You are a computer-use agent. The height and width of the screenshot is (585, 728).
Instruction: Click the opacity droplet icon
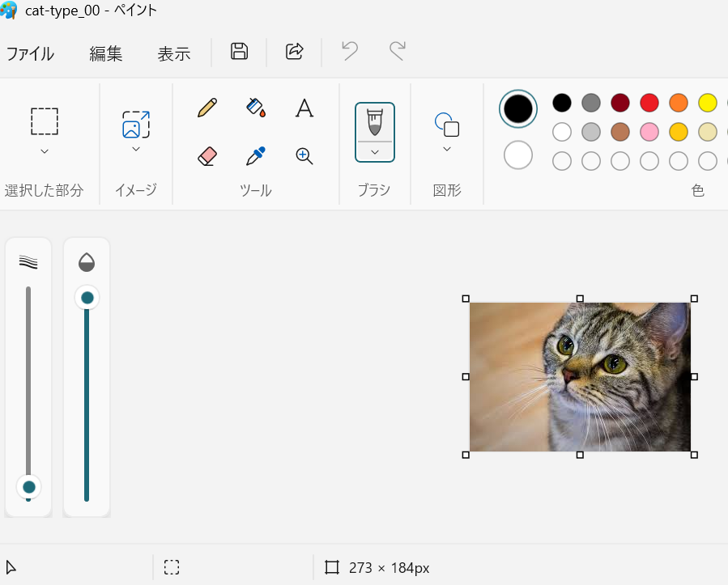(87, 262)
